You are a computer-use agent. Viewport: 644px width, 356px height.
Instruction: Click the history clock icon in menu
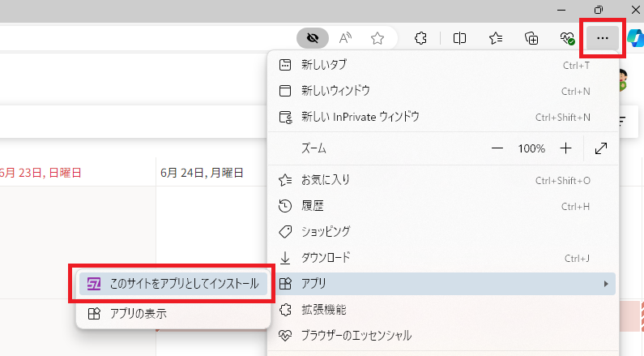point(285,206)
